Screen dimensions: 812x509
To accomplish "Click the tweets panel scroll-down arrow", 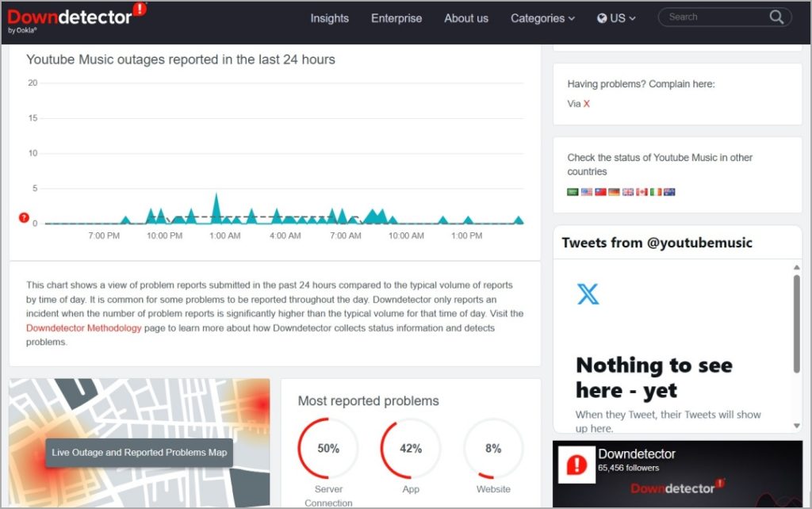I will tap(796, 427).
